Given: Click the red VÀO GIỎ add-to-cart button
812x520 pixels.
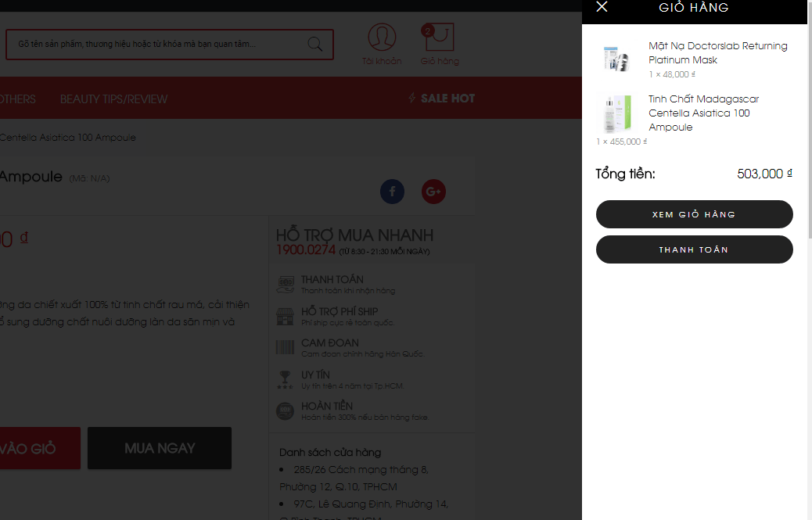Looking at the screenshot, I should tap(39, 448).
